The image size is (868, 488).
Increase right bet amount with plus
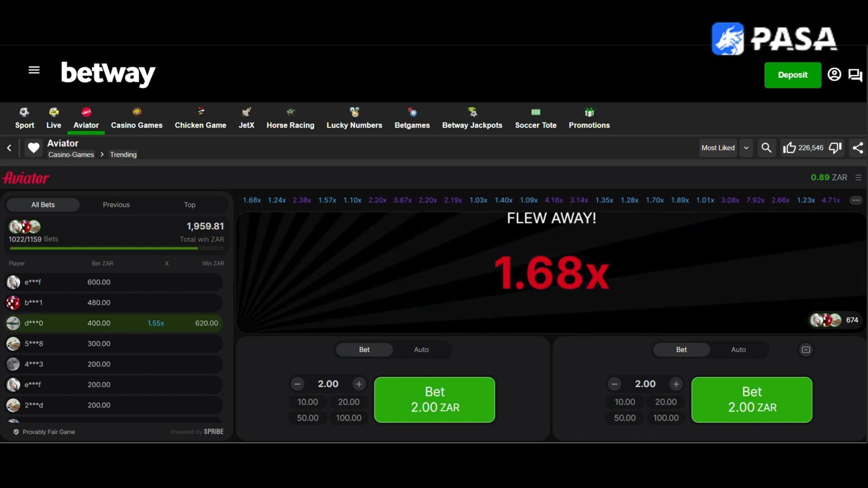coord(676,384)
